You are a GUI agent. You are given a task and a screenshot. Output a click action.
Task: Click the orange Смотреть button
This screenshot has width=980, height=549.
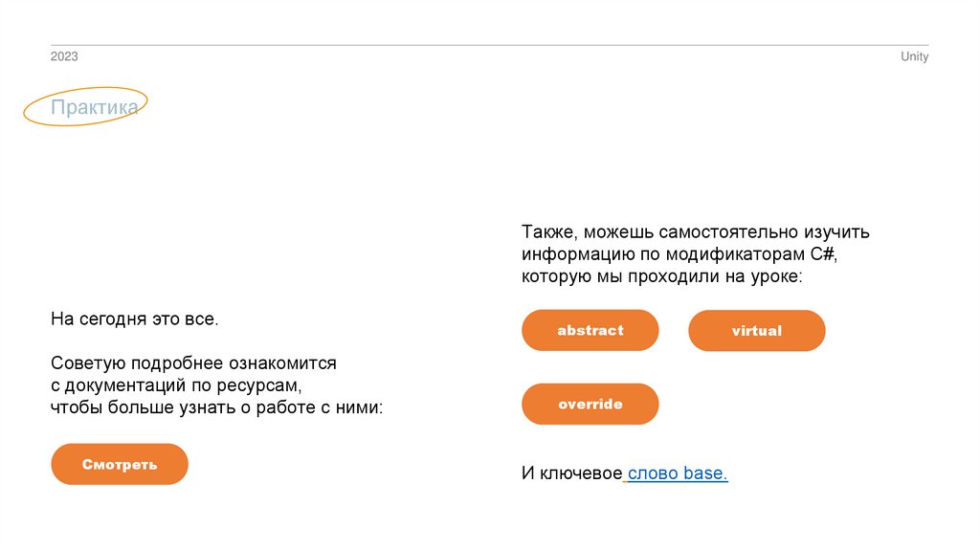point(120,464)
